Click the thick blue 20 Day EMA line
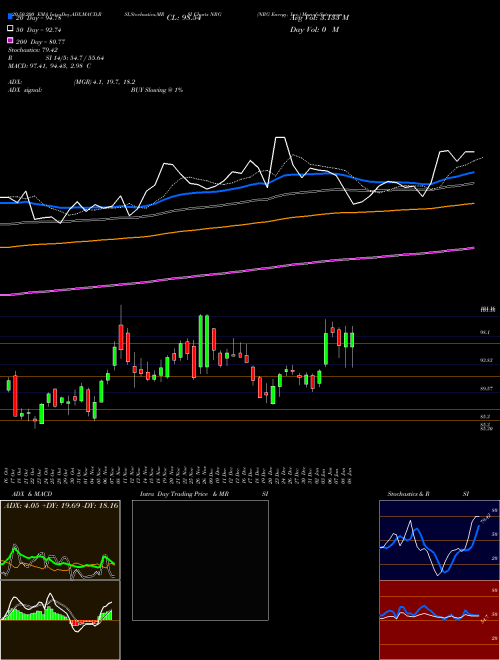The width and height of the screenshot is (500, 660). (236, 188)
